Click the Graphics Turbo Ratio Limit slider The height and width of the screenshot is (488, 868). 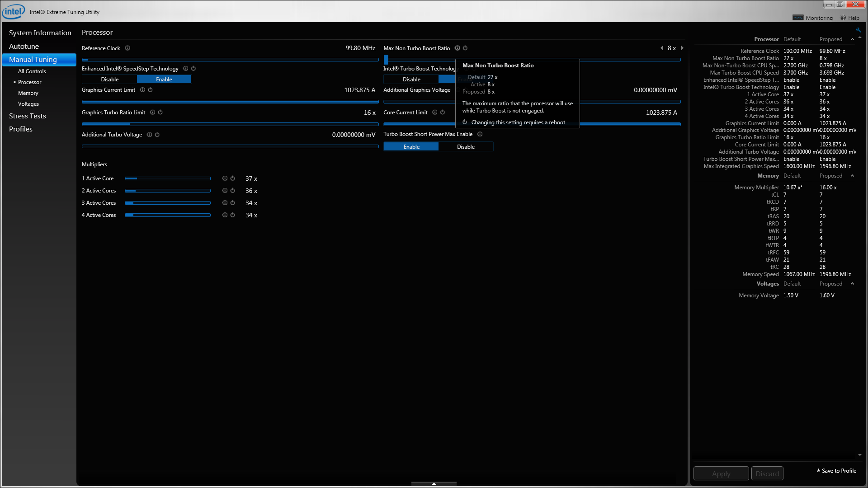click(230, 124)
